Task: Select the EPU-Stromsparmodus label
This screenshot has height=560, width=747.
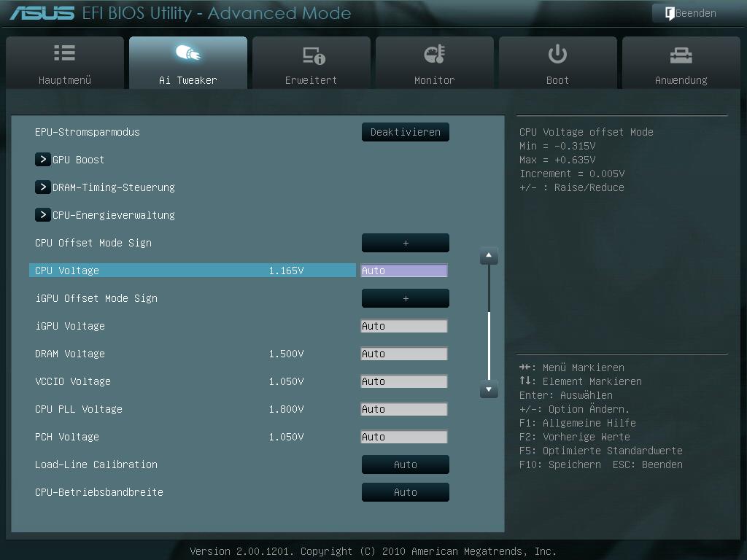Action: pyautogui.click(x=88, y=133)
